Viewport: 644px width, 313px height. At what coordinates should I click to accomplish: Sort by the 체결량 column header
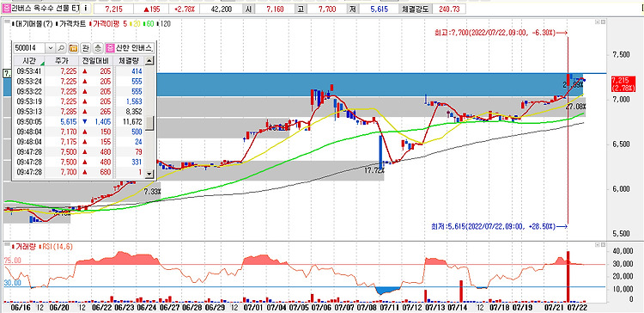coord(130,61)
